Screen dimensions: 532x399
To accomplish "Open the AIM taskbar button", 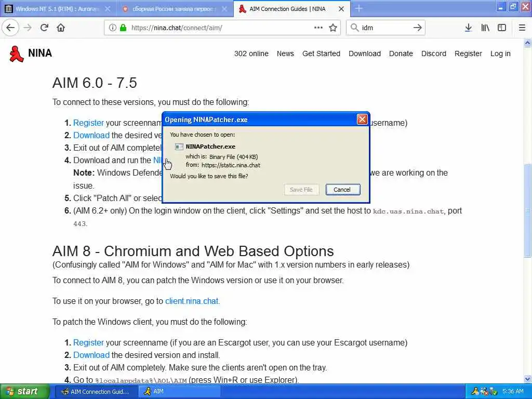I will [x=179, y=392].
